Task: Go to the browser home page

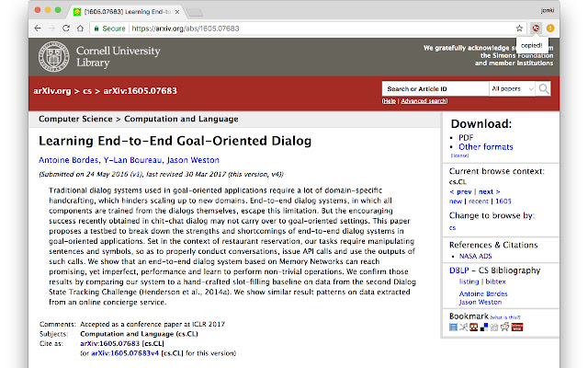Action: click(80, 29)
